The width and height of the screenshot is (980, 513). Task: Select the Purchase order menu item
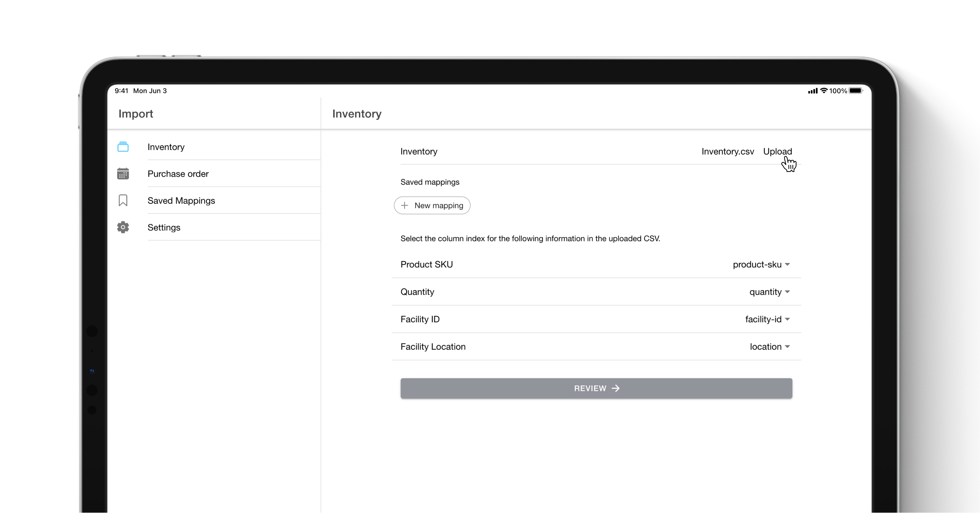coord(178,174)
